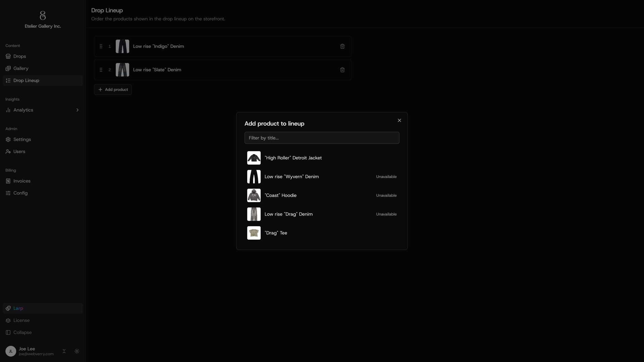Click the Collapse sidebar panel icon

click(x=8, y=333)
